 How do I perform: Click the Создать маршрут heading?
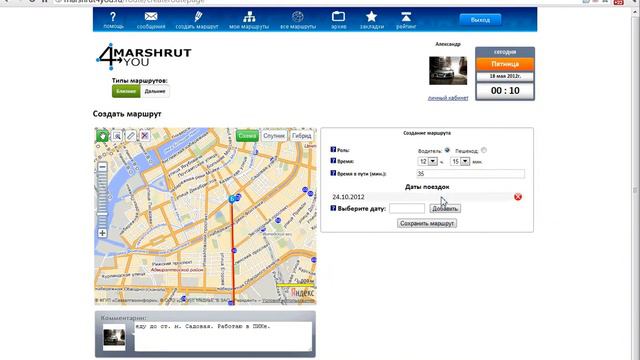[127, 114]
